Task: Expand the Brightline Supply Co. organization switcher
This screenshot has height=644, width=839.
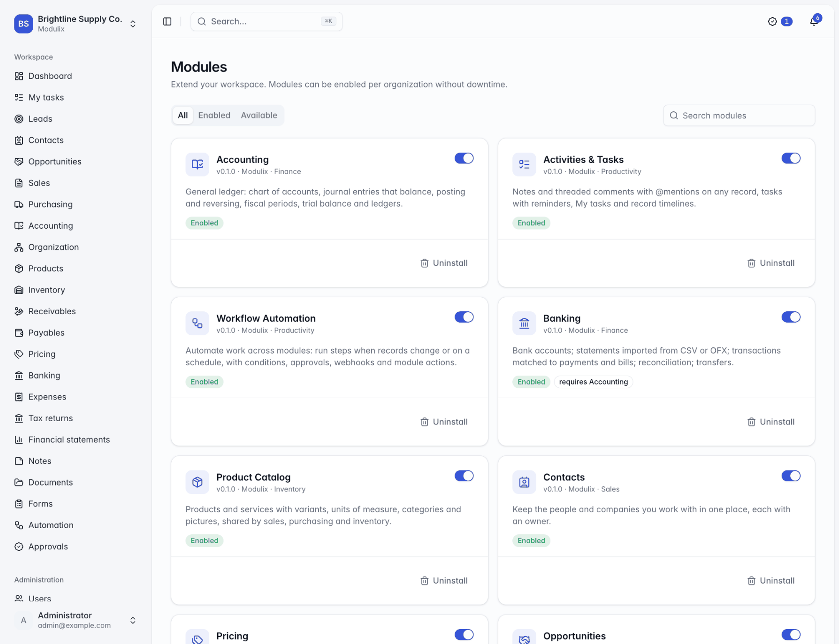Action: (76, 24)
